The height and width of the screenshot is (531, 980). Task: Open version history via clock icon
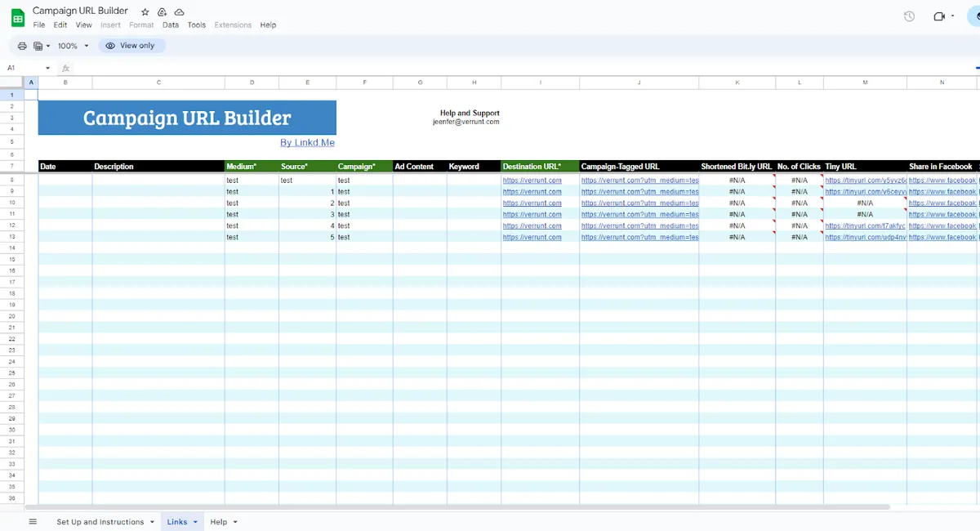[908, 16]
